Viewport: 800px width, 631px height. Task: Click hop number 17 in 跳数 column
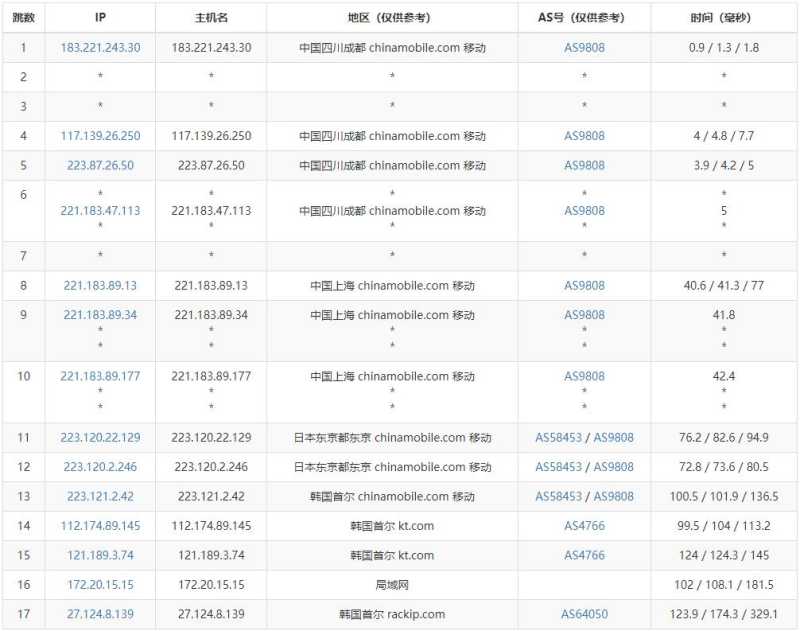(23, 614)
